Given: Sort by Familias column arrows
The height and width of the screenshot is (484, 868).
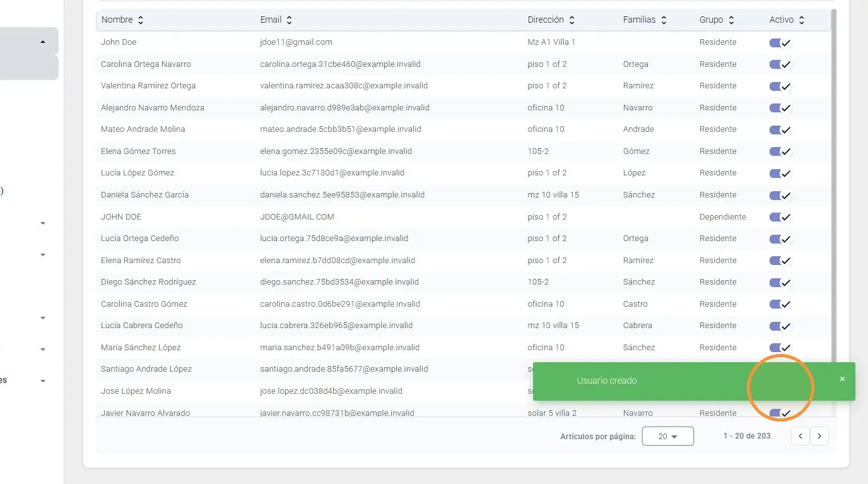Looking at the screenshot, I should pos(664,20).
